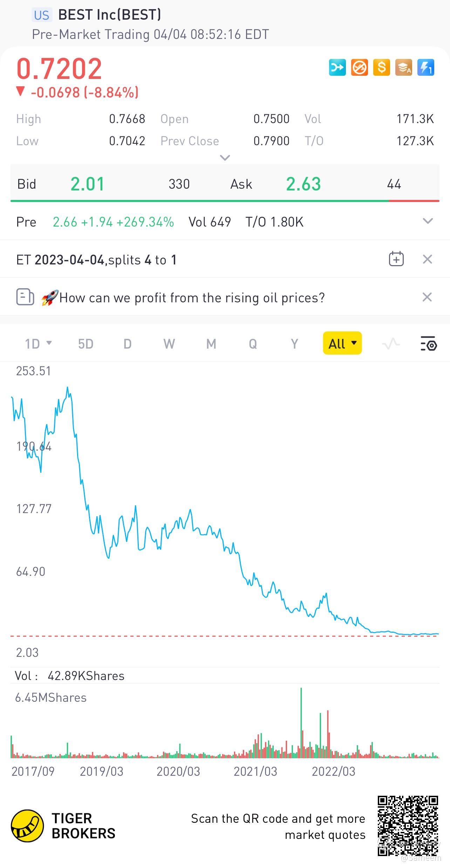The height and width of the screenshot is (868, 450).
Task: Open the All range dropdown
Action: pyautogui.click(x=342, y=343)
